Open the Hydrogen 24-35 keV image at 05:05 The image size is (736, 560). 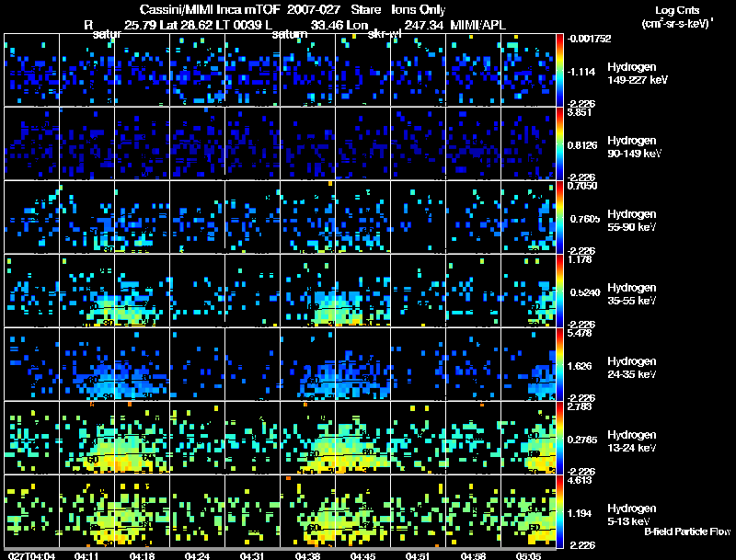[x=528, y=364]
